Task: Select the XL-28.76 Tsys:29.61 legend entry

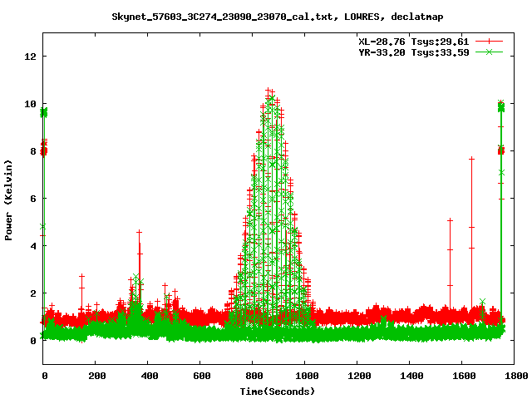Action: coord(414,42)
